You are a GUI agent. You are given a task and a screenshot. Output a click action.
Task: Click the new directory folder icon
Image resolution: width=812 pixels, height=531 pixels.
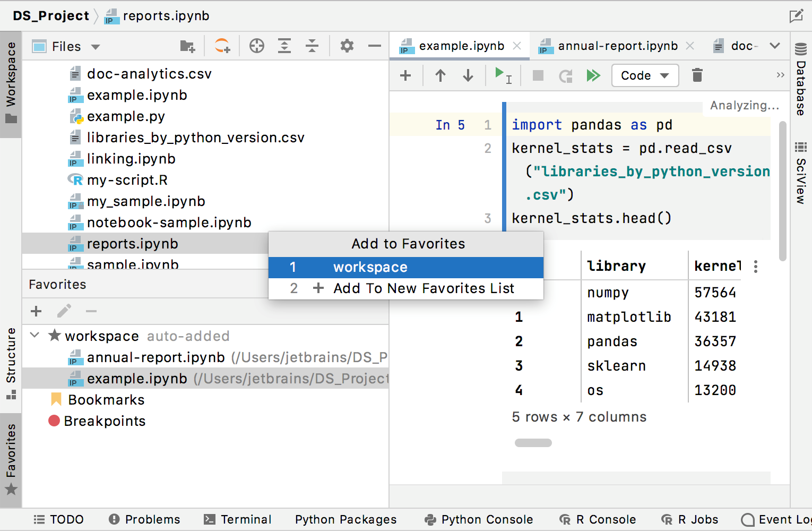(187, 47)
